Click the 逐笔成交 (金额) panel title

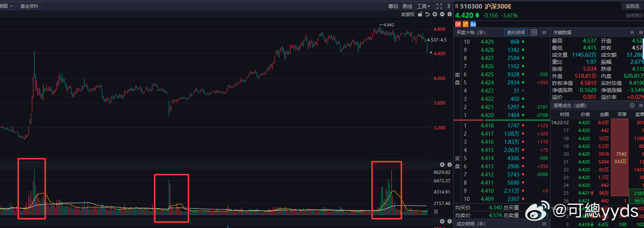pyautogui.click(x=570, y=106)
